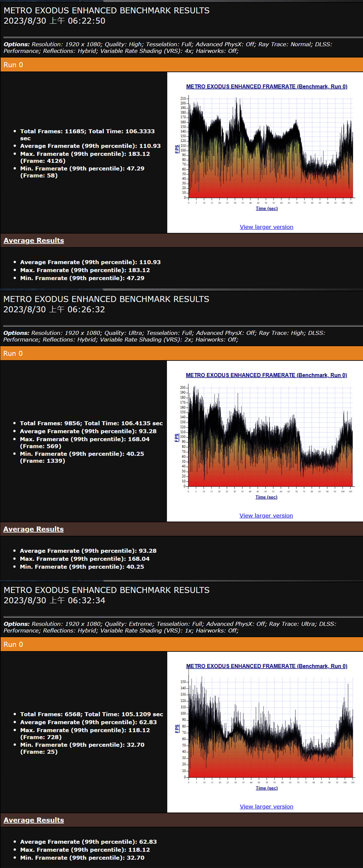This screenshot has width=363, height=868.
Task: Click the Average Results heading above 110.93 values
Action: (34, 241)
